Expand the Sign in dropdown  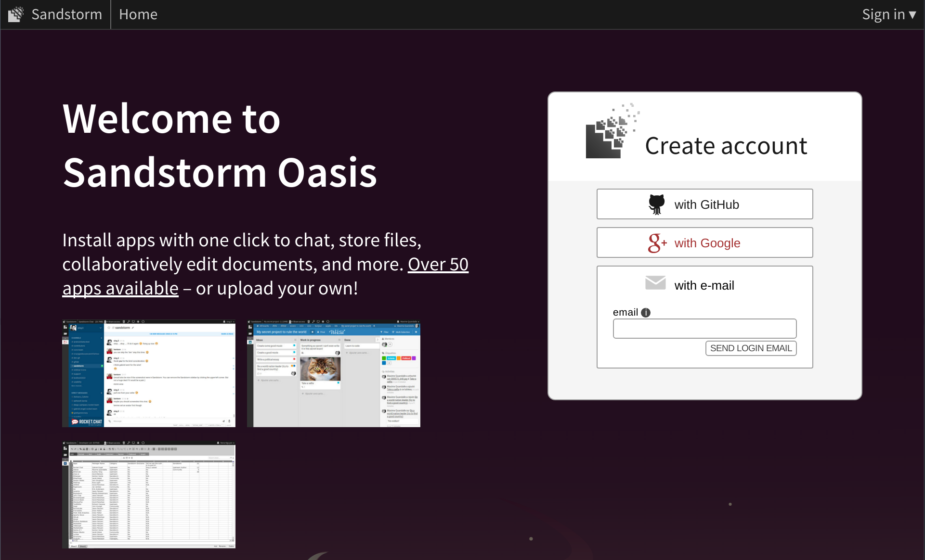(x=889, y=14)
